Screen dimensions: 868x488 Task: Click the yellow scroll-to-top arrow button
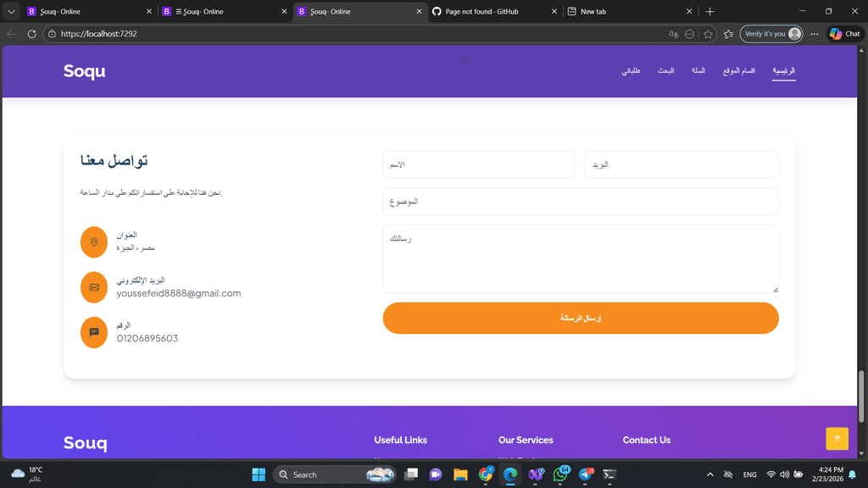(837, 438)
